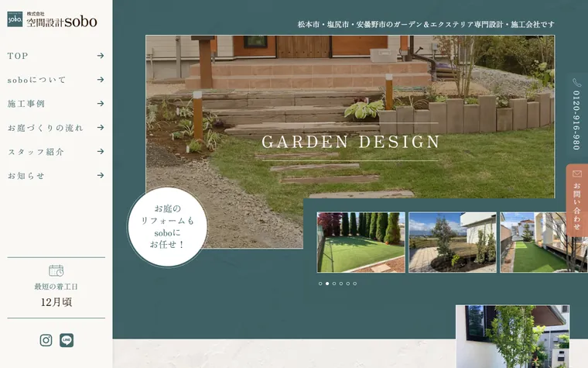Click the arrow next to 施工事例
The image size is (588, 368).
pyautogui.click(x=101, y=103)
